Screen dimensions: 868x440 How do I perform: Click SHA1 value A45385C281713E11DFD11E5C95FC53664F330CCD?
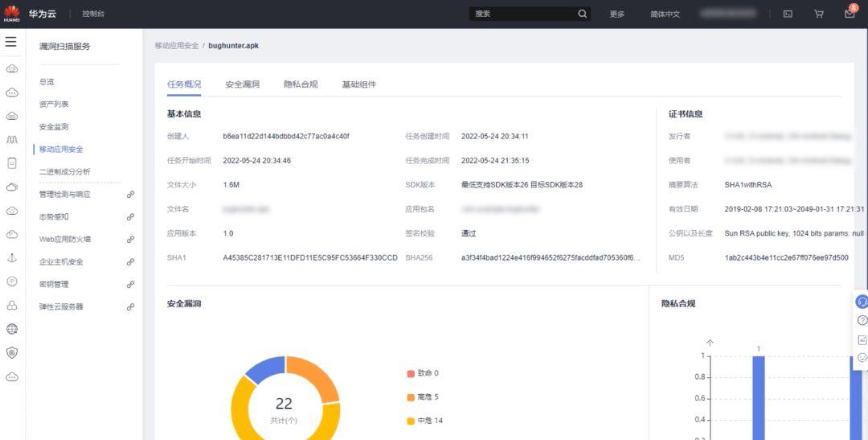[310, 257]
